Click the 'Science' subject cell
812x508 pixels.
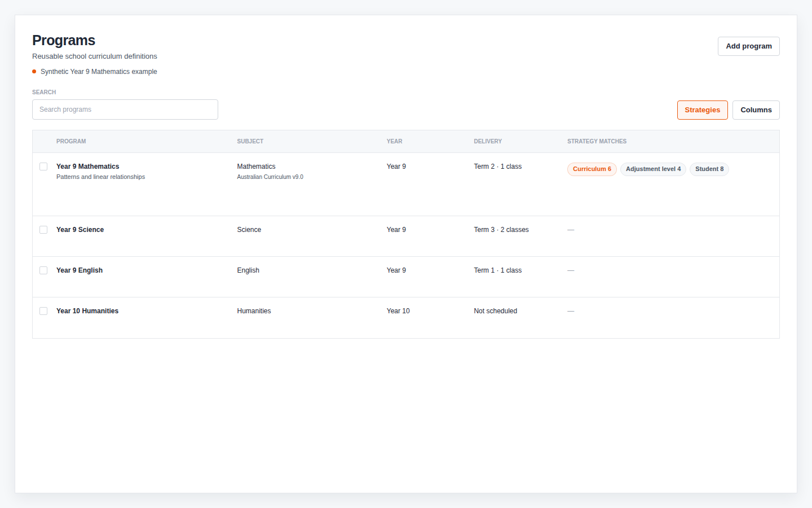249,230
